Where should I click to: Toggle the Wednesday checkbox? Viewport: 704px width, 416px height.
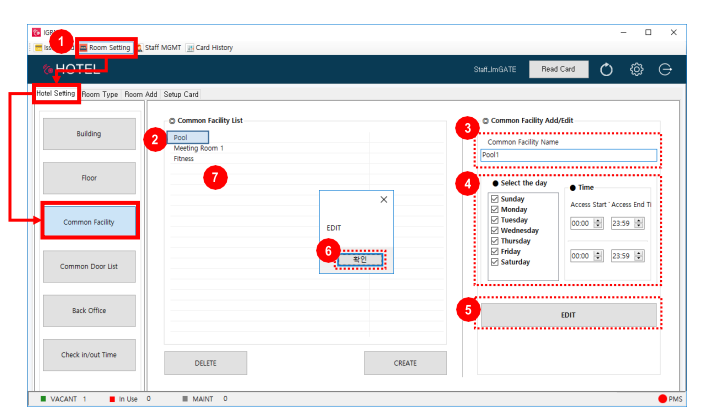495,230
